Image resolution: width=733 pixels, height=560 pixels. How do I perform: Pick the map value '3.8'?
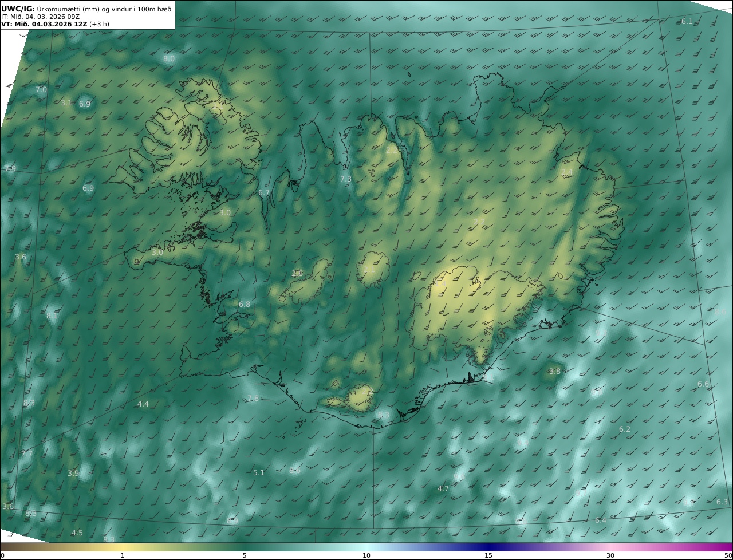[555, 372]
